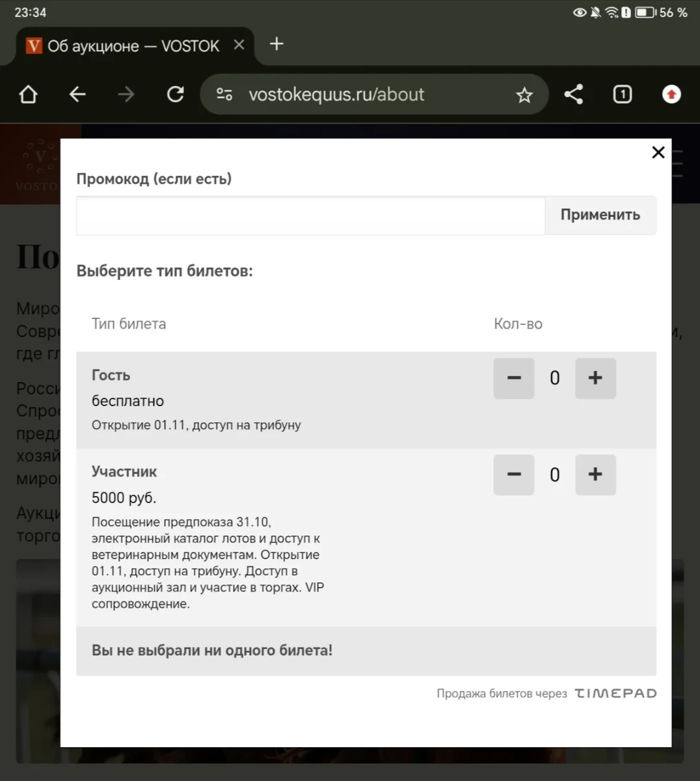Increase Гость ticket quantity
Screen dimensions: 700x781
[x=595, y=378]
